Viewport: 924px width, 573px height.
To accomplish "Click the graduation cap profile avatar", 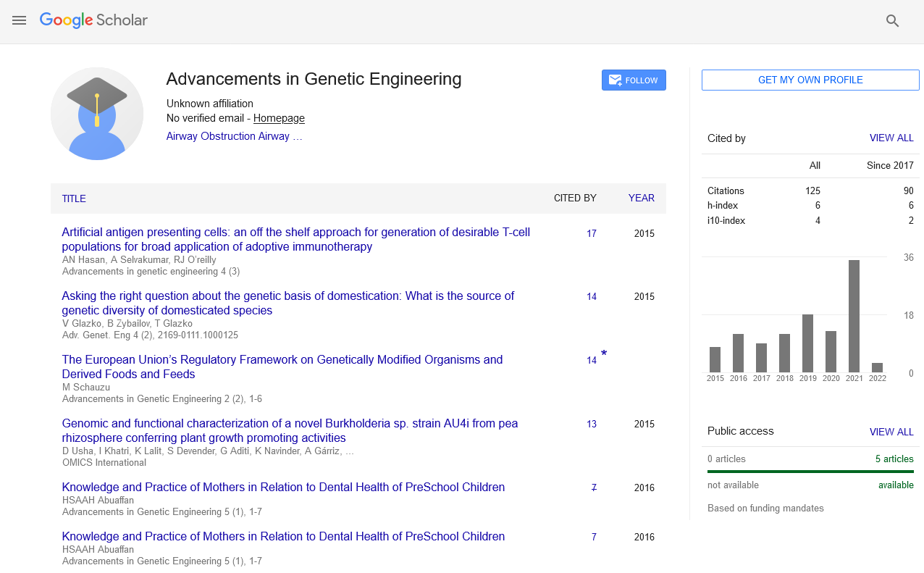I will 97,114.
